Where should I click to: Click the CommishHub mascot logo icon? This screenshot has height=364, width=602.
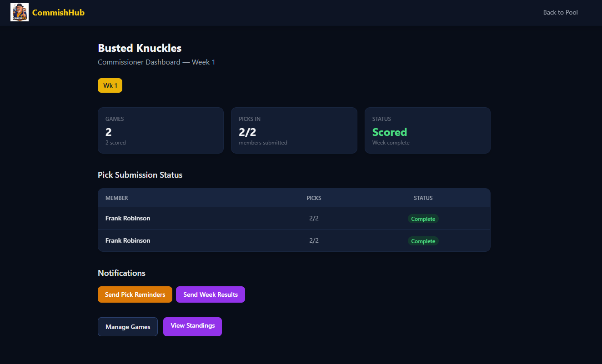tap(20, 12)
